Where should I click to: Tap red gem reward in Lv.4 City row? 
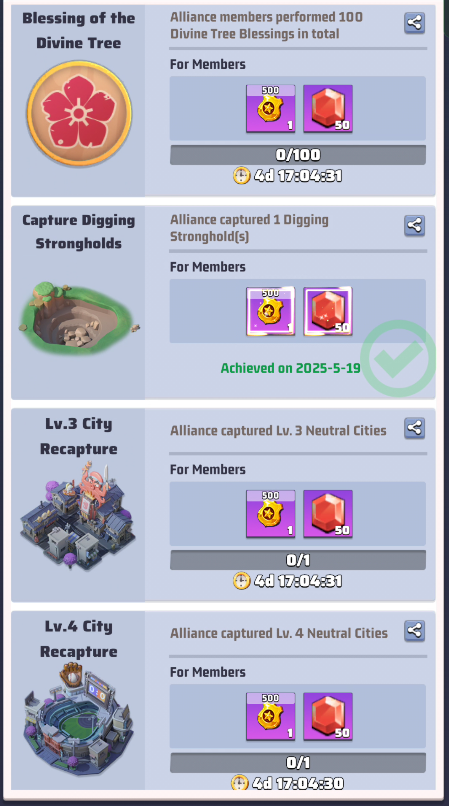(328, 717)
